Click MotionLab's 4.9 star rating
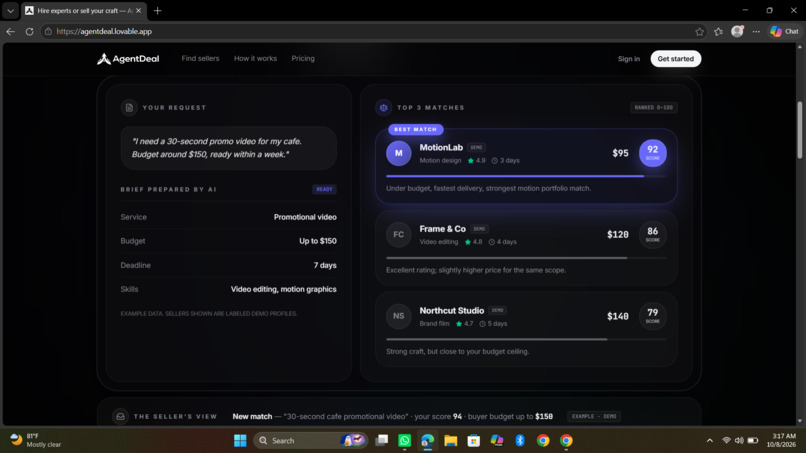Screen dimensions: 806x453 (x=477, y=160)
